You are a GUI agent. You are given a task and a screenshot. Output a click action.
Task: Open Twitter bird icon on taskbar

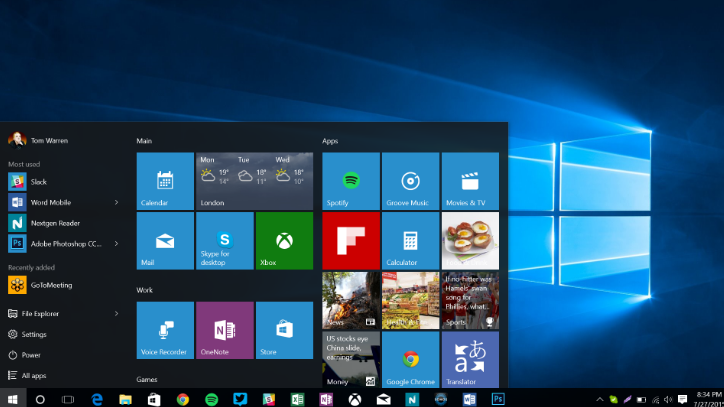[240, 399]
